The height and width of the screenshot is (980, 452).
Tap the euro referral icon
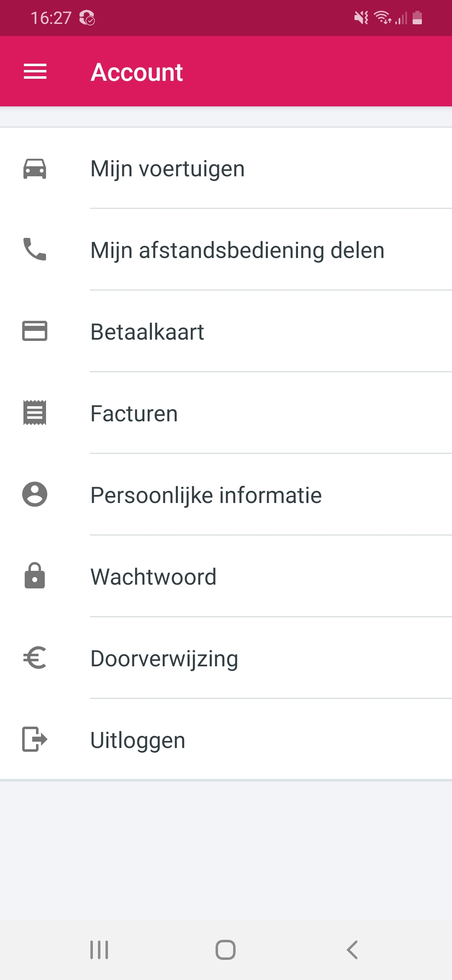[x=35, y=658]
